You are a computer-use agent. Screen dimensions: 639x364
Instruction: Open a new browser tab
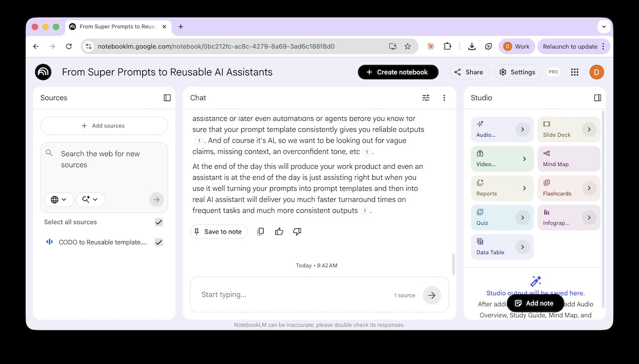(181, 27)
